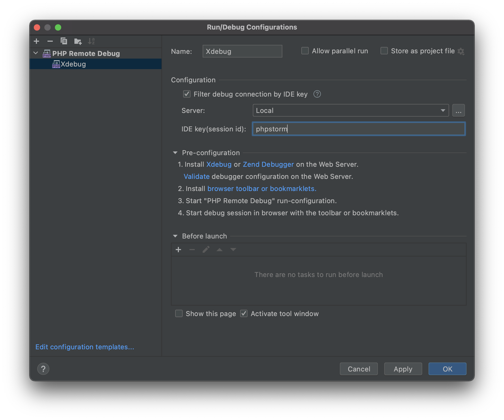Screen dimensions: 504x420
Task: Focus the IDE key session id field
Action: click(x=359, y=129)
